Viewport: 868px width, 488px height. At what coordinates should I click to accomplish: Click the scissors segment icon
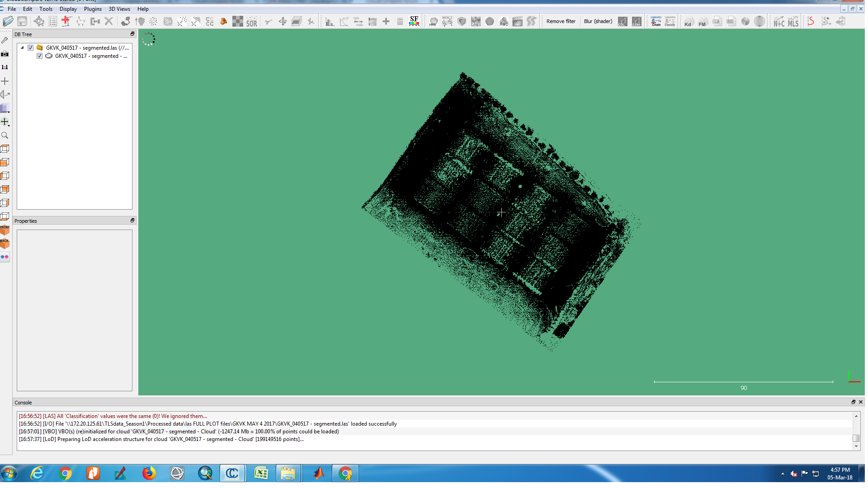coord(269,21)
